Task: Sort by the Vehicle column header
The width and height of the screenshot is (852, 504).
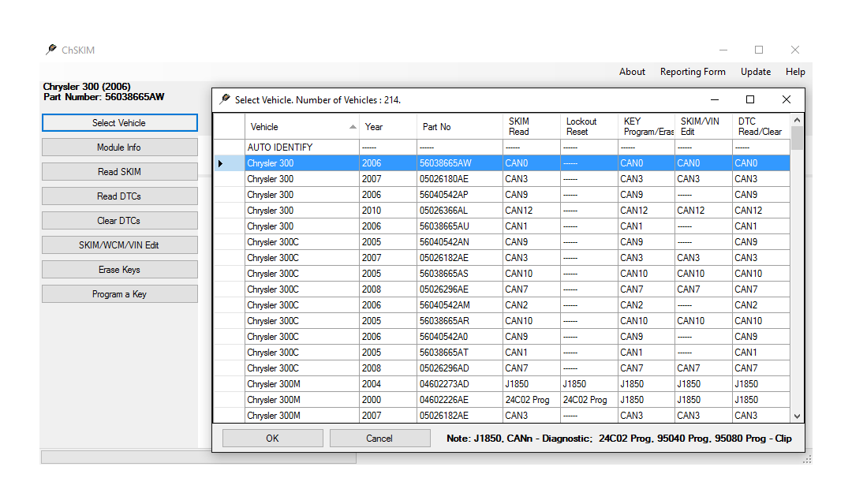Action: [302, 126]
